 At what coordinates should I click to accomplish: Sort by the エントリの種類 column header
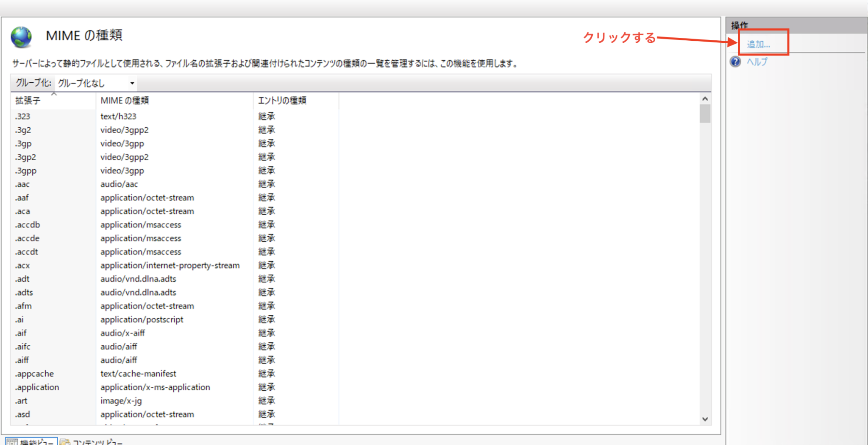pyautogui.click(x=283, y=101)
